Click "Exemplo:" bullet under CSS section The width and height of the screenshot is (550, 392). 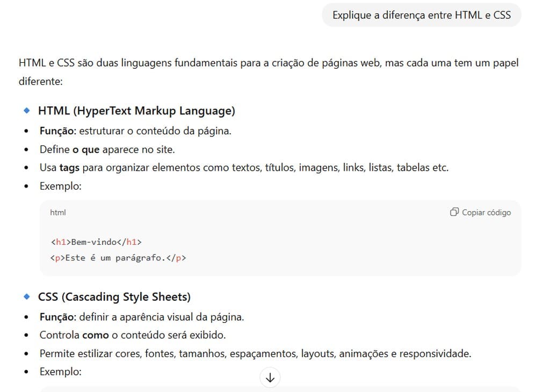coord(60,372)
